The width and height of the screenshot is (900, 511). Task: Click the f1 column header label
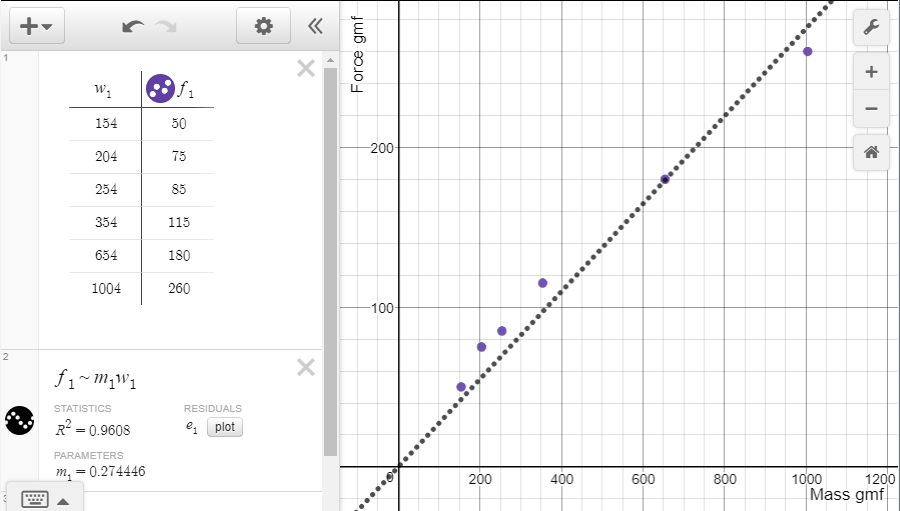(187, 90)
